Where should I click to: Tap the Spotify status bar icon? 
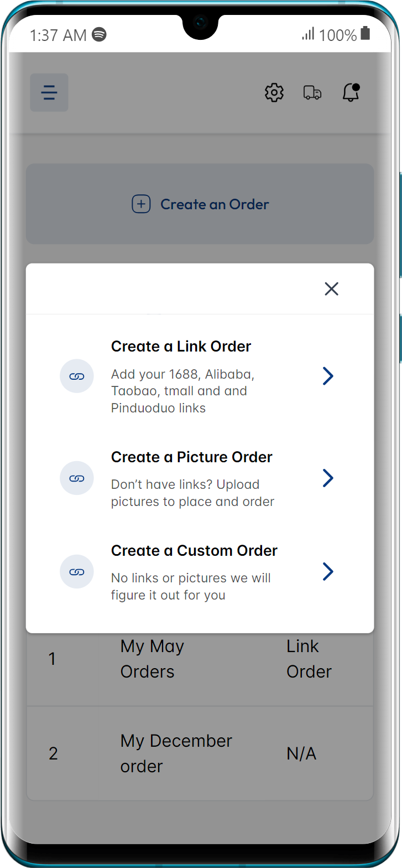tap(100, 35)
